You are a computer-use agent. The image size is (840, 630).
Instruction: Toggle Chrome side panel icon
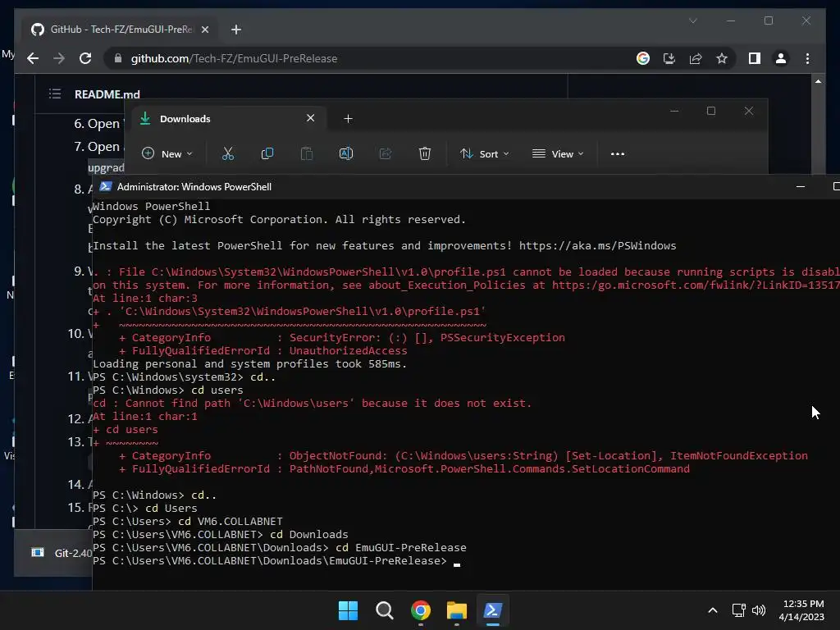pos(755,58)
